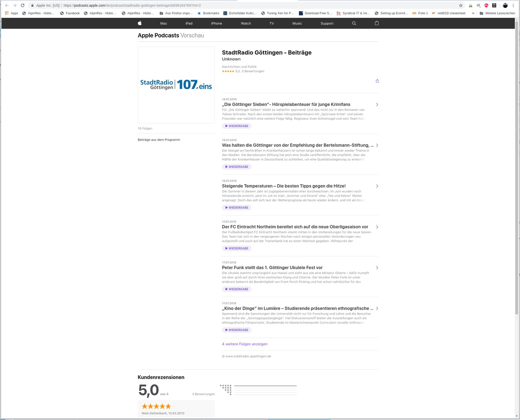This screenshot has width=520, height=420.
Task: Open the 'Aus Firefox impo...' bookmark folder
Action: [176, 13]
